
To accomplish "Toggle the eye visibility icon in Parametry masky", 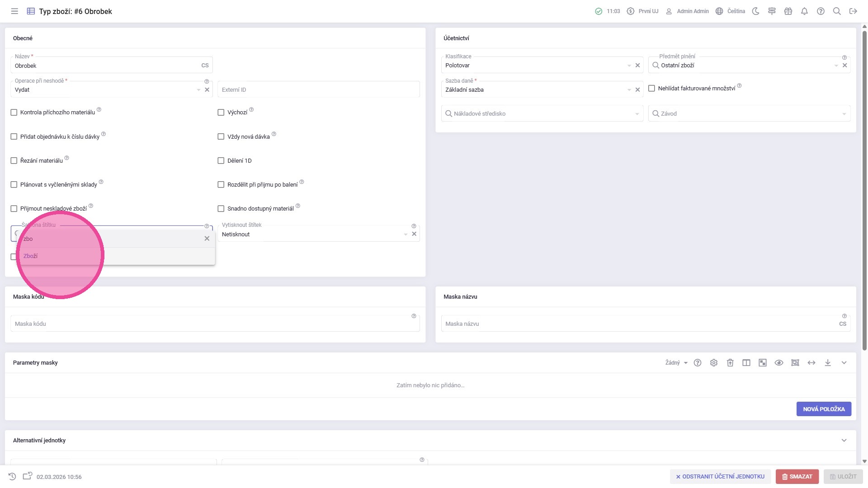I will [x=779, y=363].
